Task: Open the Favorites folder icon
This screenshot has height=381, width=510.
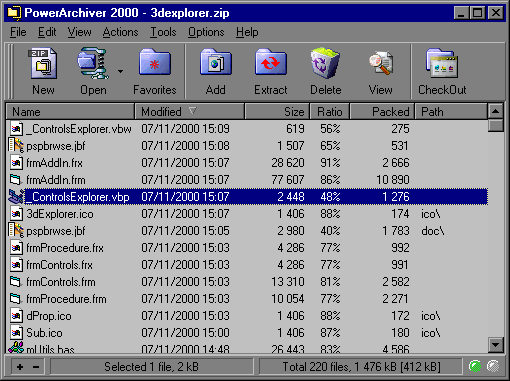Action: 155,62
